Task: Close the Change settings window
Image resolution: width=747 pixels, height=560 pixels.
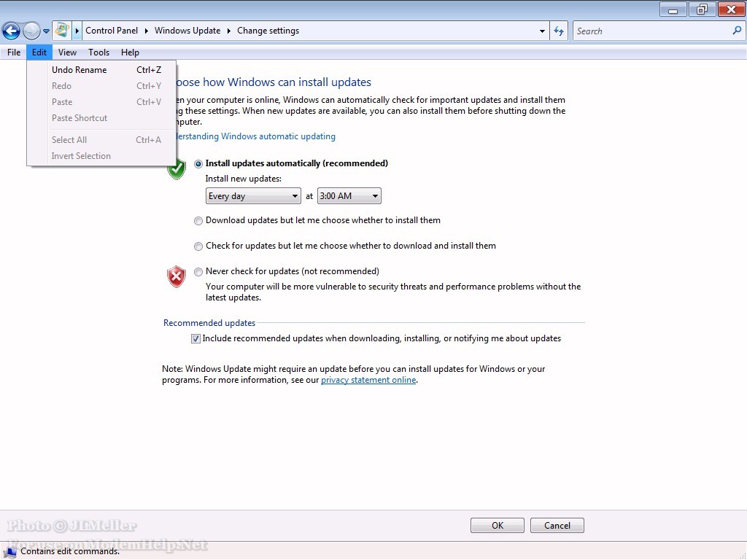Action: [x=731, y=9]
